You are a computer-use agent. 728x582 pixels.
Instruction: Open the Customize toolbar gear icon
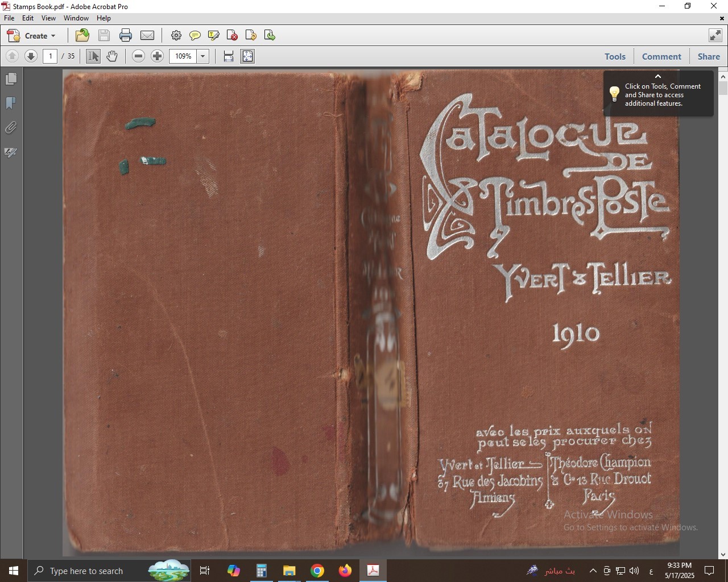pyautogui.click(x=176, y=35)
